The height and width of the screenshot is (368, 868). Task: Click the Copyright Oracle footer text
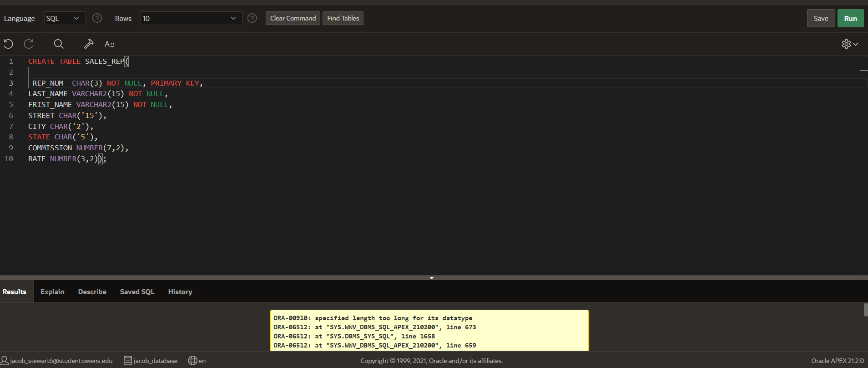432,361
